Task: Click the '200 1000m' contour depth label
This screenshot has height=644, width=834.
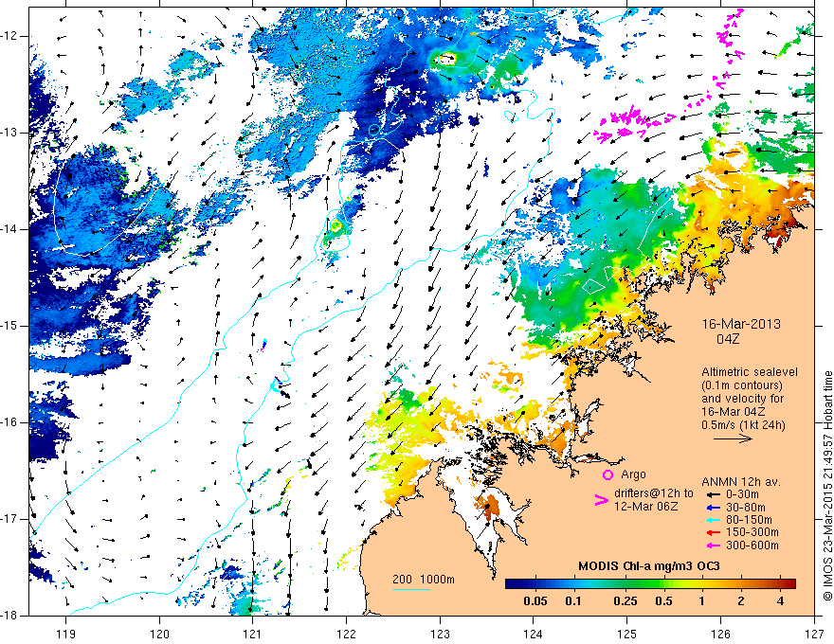Action: [424, 580]
